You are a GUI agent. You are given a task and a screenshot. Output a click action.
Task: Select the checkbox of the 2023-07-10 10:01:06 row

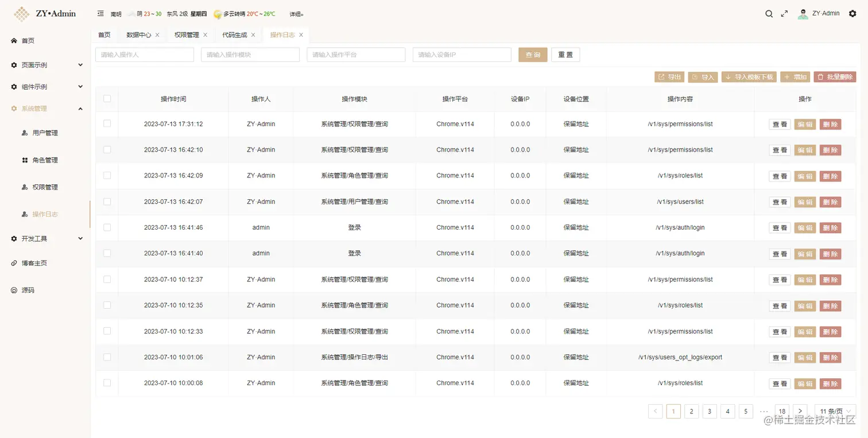point(107,357)
